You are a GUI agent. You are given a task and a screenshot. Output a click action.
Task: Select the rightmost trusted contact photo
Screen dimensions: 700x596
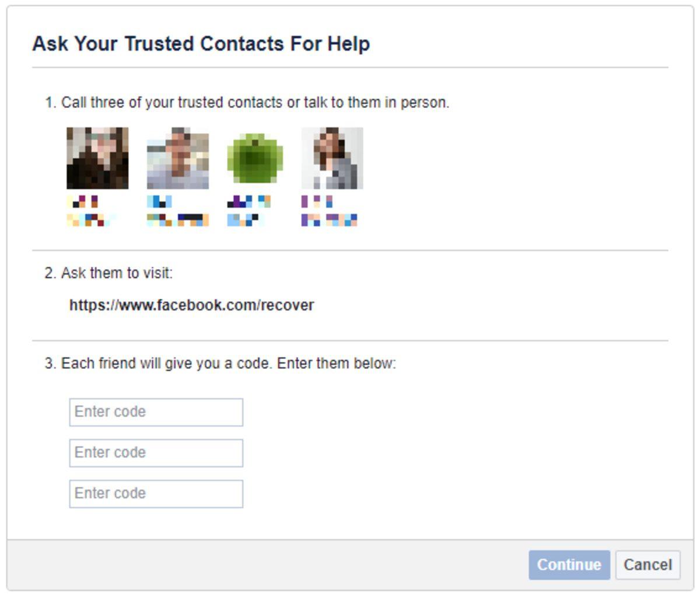[x=332, y=158]
